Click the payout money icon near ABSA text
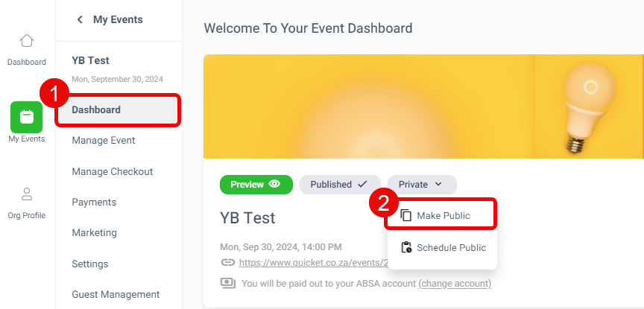644x309 pixels. click(x=228, y=283)
